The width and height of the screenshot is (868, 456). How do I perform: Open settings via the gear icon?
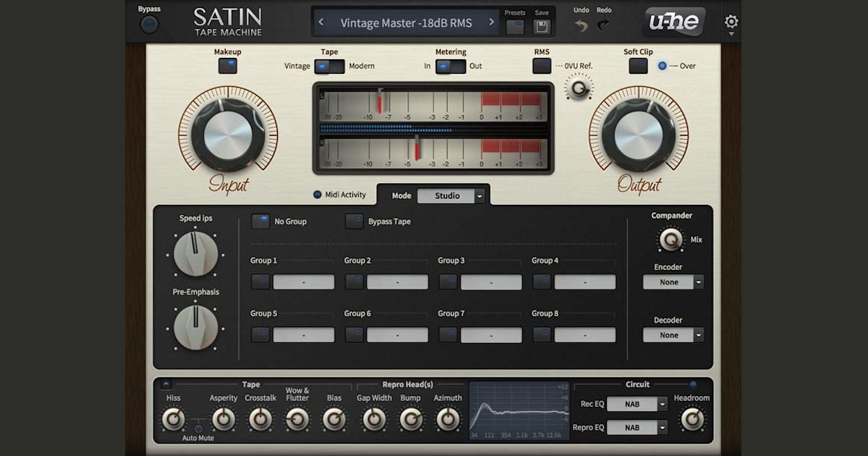point(731,22)
